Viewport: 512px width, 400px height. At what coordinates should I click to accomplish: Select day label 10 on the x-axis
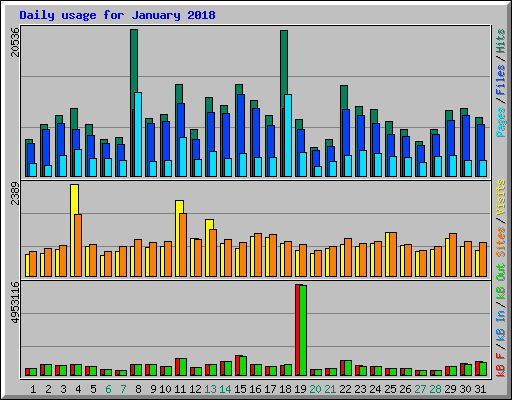coord(165,389)
